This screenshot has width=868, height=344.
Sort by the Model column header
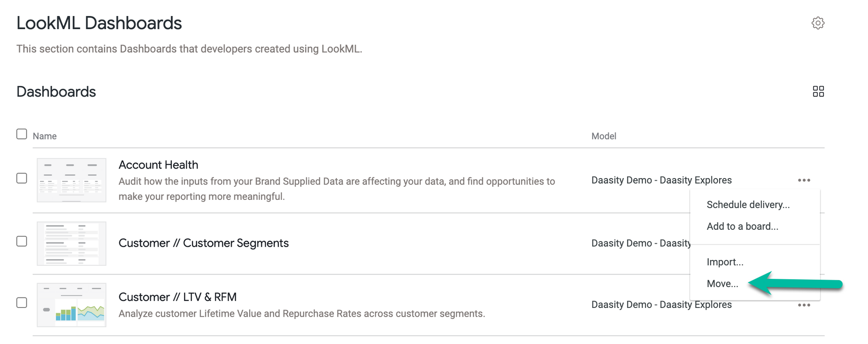pos(604,136)
